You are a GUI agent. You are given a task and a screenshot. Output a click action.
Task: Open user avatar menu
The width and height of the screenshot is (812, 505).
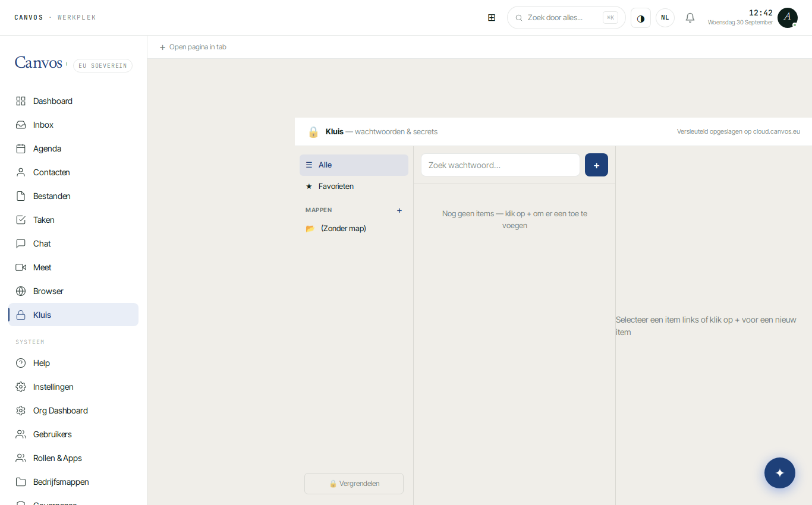(788, 18)
